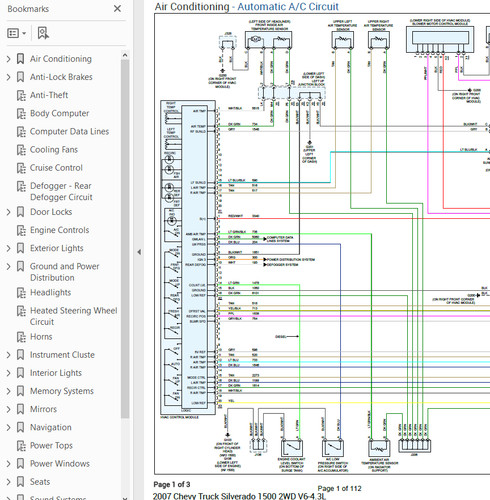
Task: Close the Bookmarks panel
Action: (117, 9)
